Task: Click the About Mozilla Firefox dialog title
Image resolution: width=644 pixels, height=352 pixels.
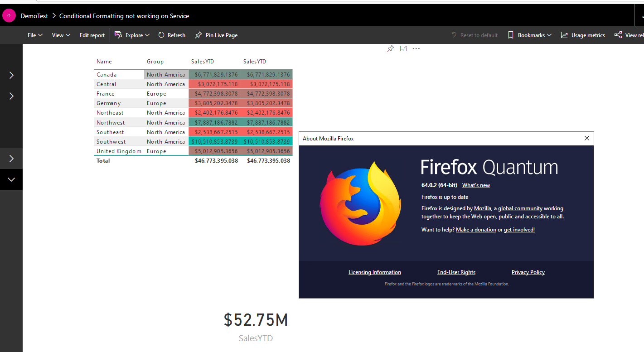Action: tap(328, 139)
